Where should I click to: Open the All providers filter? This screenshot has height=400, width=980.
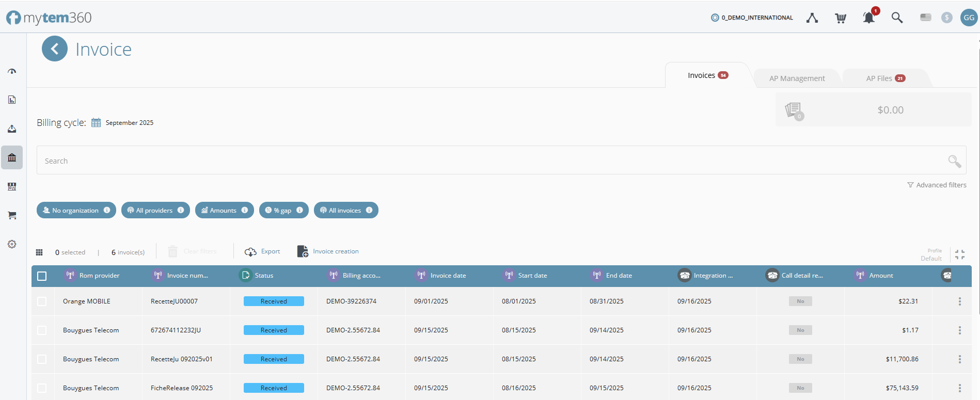[155, 210]
